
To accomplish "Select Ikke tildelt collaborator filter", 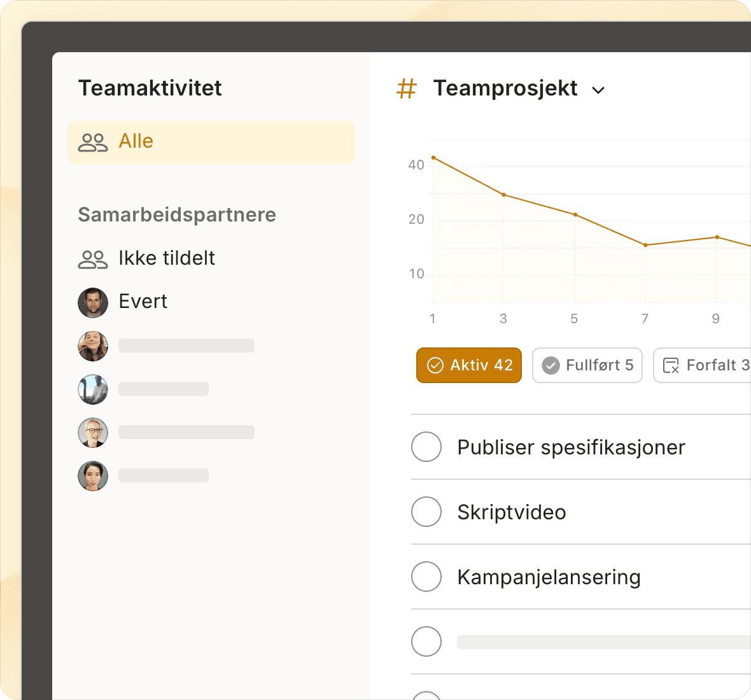I will pyautogui.click(x=167, y=258).
